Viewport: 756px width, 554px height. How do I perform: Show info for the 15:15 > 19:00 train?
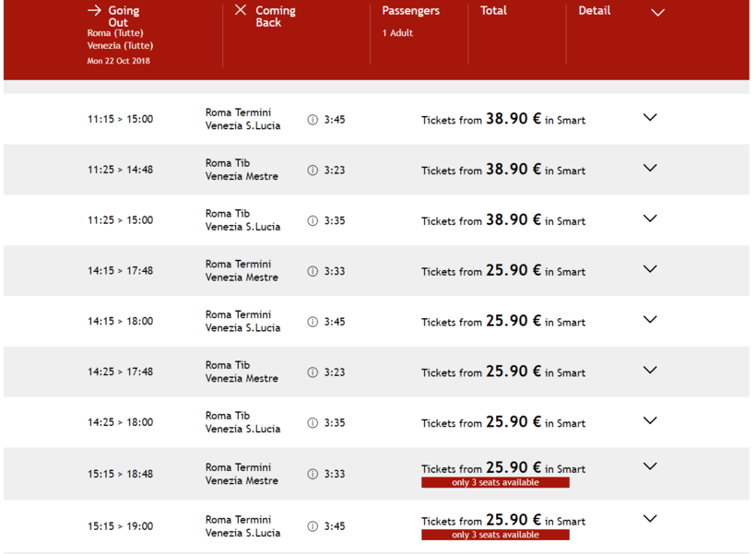(x=313, y=526)
